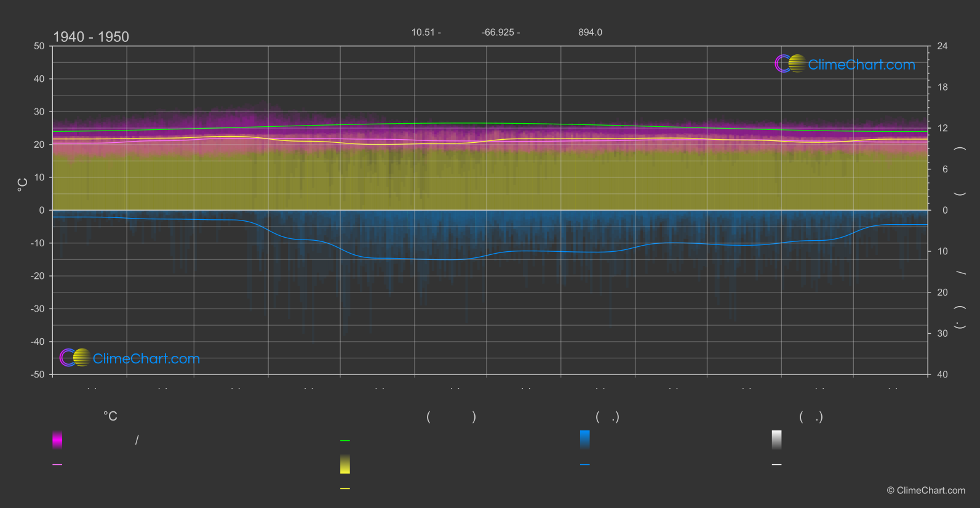The width and height of the screenshot is (980, 508).
Task: Click the 10.51 value in header
Action: (423, 33)
